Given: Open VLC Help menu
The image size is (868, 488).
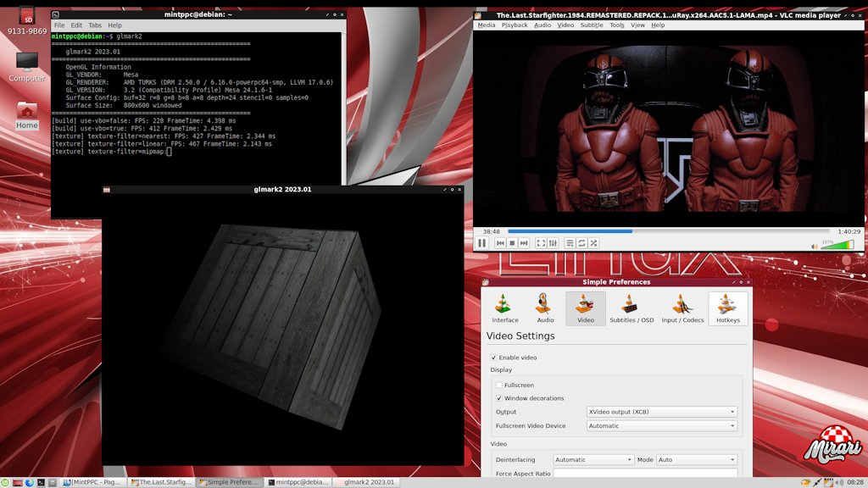Looking at the screenshot, I should (658, 25).
